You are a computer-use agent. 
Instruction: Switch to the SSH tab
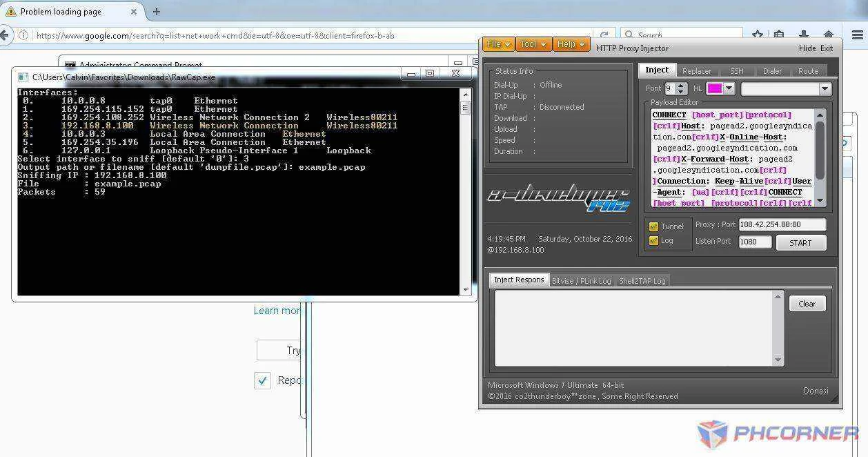pyautogui.click(x=737, y=71)
